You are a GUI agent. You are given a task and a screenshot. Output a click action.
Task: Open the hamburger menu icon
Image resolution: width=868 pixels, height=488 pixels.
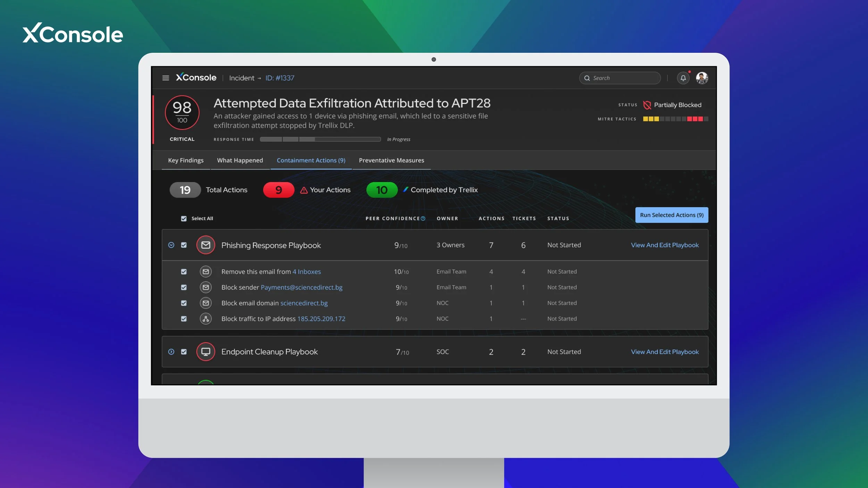[x=166, y=78]
